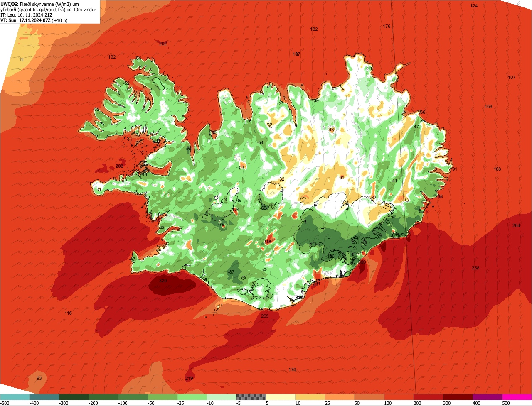The image size is (532, 406).
Task: Click the map value "182" north of Iceland
Action: tap(314, 29)
